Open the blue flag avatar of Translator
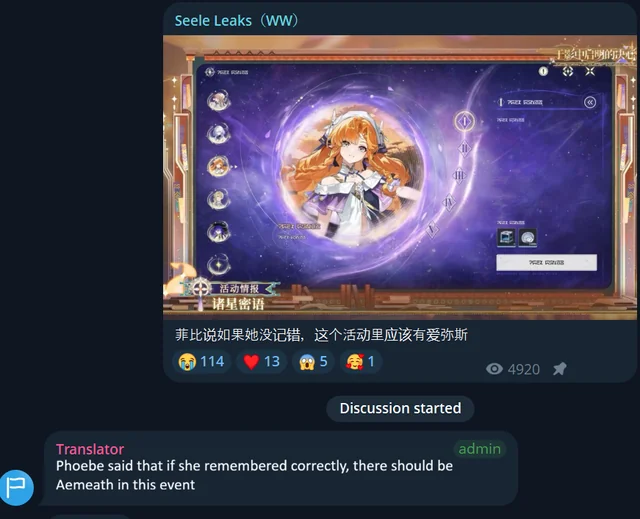The width and height of the screenshot is (640, 519). tap(16, 488)
